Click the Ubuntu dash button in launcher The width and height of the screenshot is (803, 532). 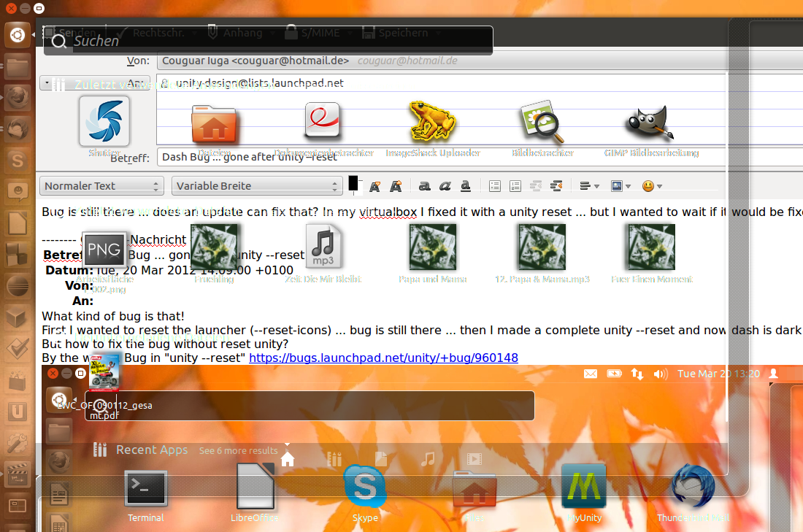18,35
